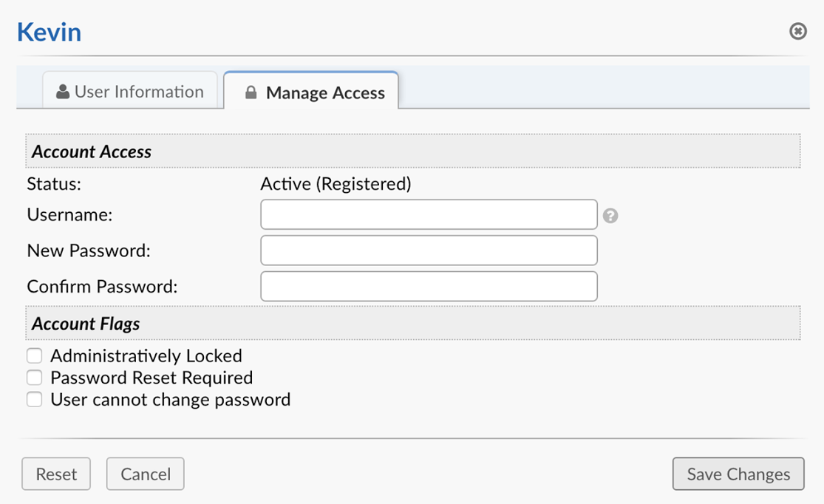Click the New Password field
This screenshot has height=504, width=824.
[x=429, y=250]
